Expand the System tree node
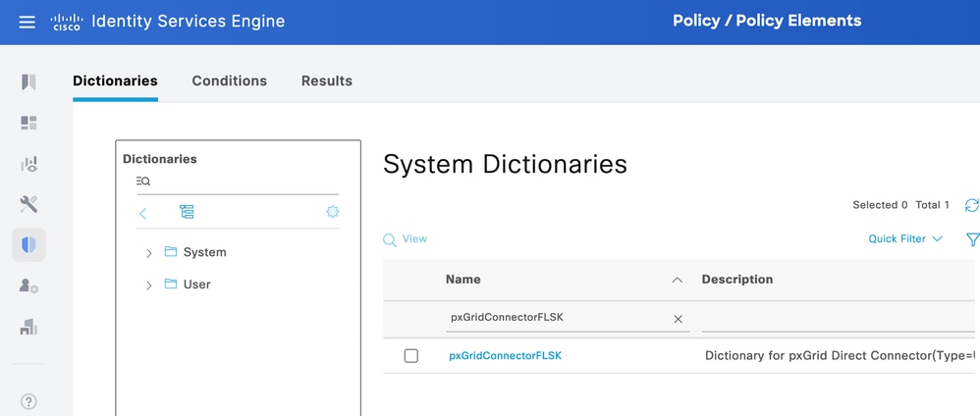 click(148, 253)
